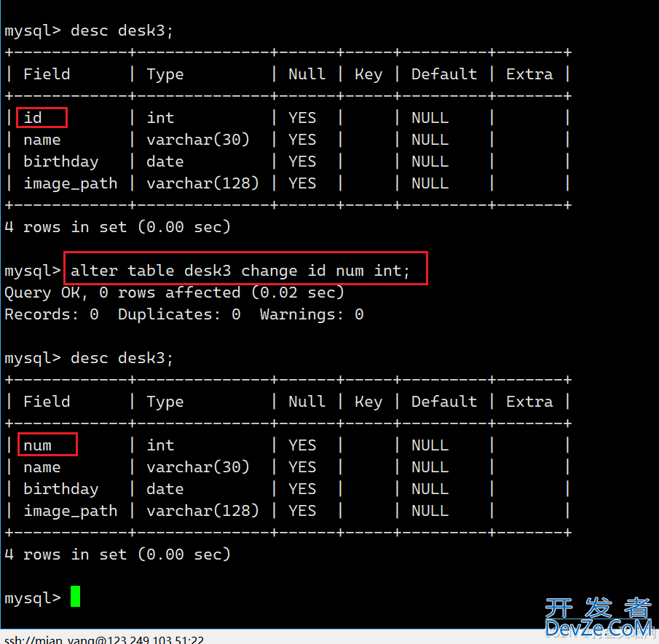Click the 'NULL' default in the num row

430,445
